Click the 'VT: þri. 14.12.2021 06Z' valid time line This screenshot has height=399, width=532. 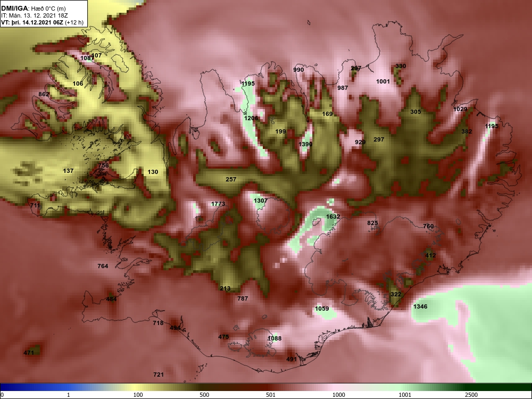(x=42, y=22)
